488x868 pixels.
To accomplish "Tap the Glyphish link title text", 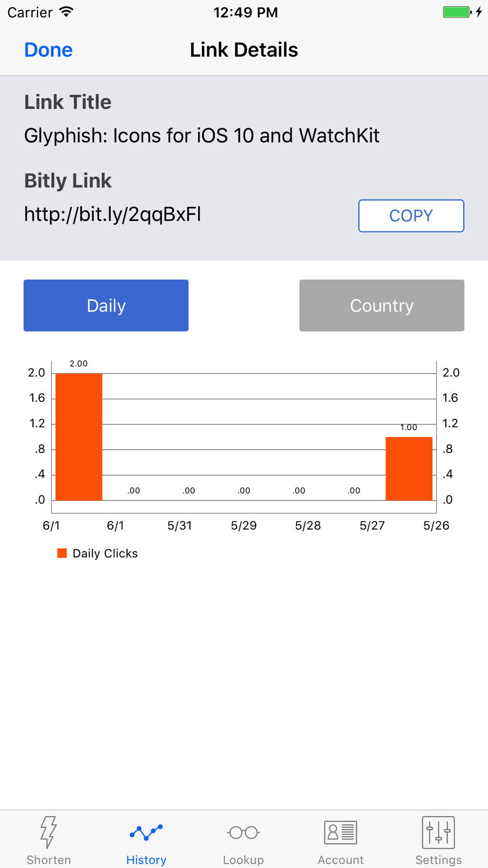I will [202, 136].
